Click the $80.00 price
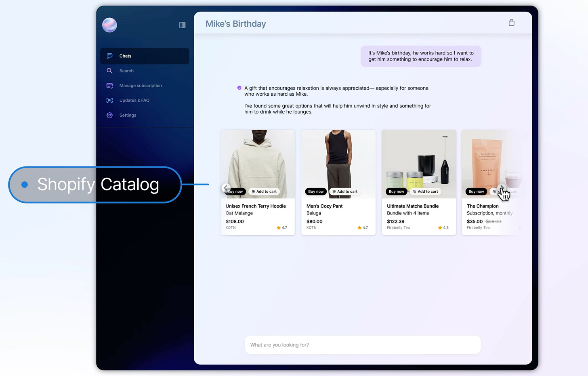588x376 pixels. point(315,221)
